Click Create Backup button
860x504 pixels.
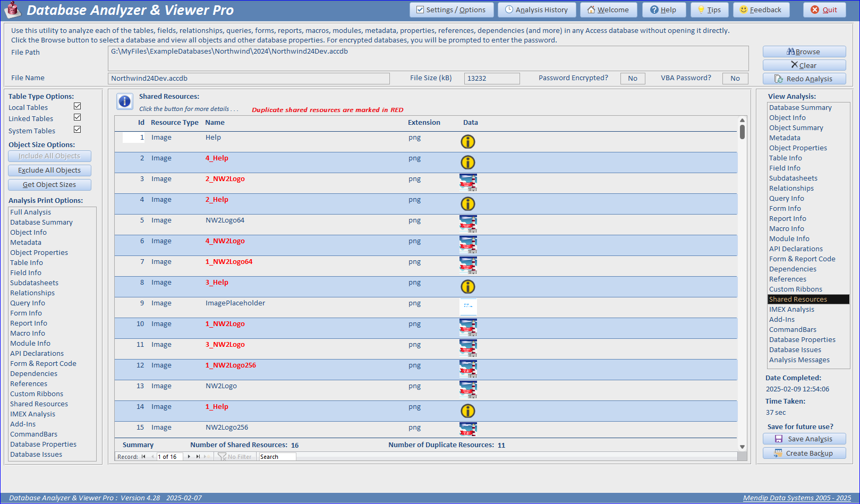tap(804, 453)
